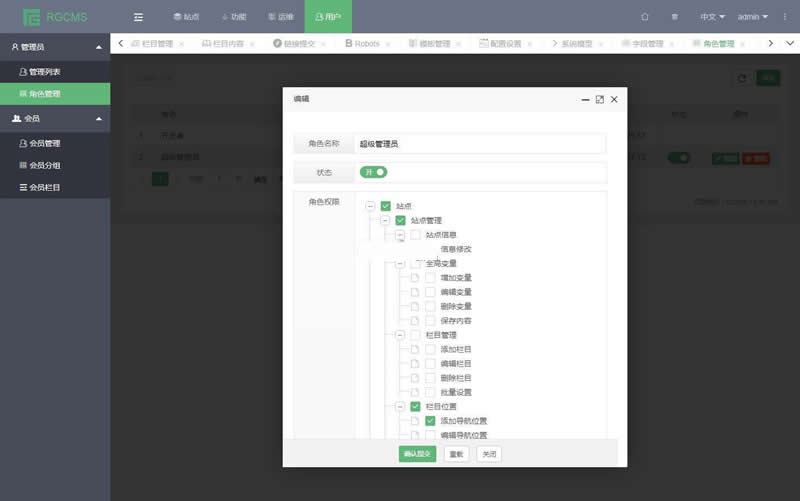Image resolution: width=800 pixels, height=501 pixels.
Task: Open the 中文 language dropdown
Action: 711,17
